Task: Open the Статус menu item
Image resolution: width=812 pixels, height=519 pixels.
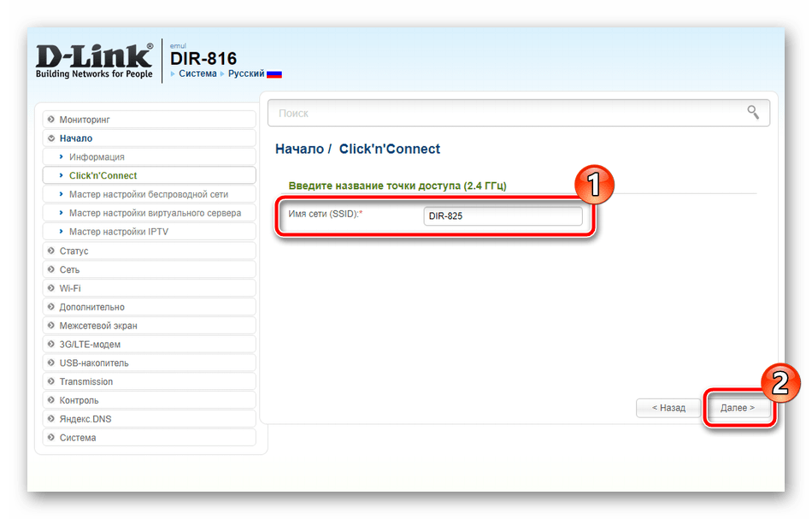Action: pos(149,251)
